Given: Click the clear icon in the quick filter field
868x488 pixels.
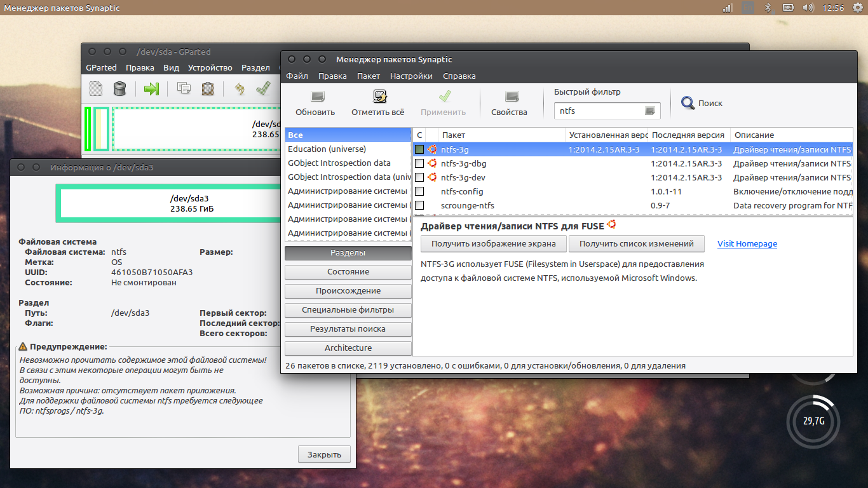Looking at the screenshot, I should click(649, 111).
